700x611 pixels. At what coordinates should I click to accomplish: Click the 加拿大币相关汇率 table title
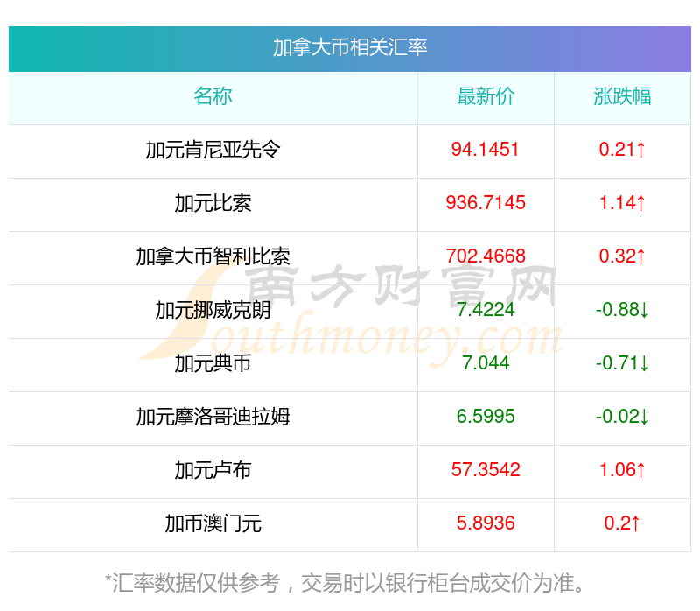click(350, 48)
